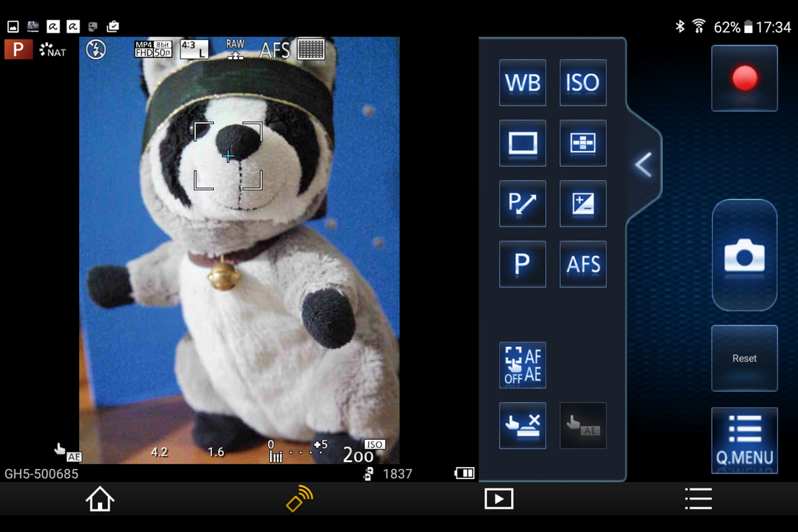Viewport: 798px width, 532px height.
Task: Collapse the settings panel with the chevron
Action: [x=643, y=164]
